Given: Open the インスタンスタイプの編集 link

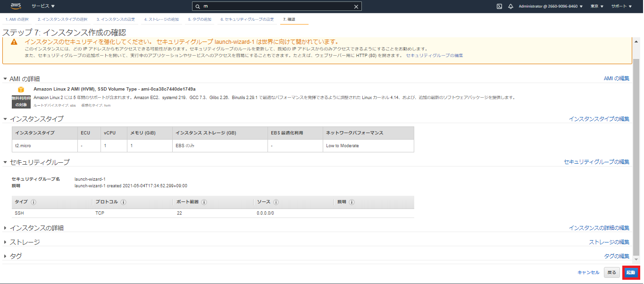Looking at the screenshot, I should 599,119.
